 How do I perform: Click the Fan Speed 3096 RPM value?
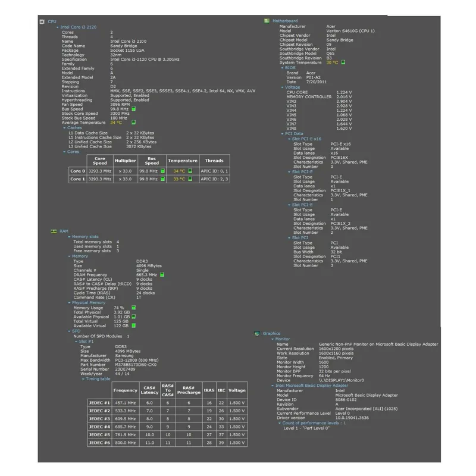[120, 105]
